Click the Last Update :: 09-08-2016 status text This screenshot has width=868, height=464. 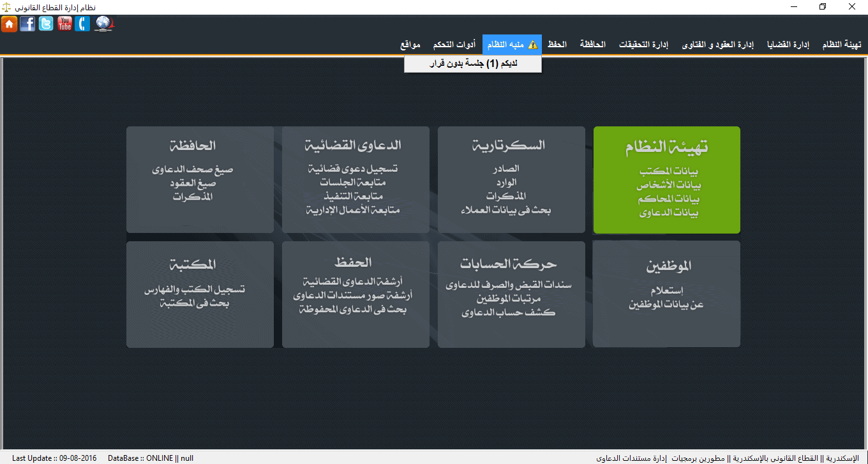(55, 458)
